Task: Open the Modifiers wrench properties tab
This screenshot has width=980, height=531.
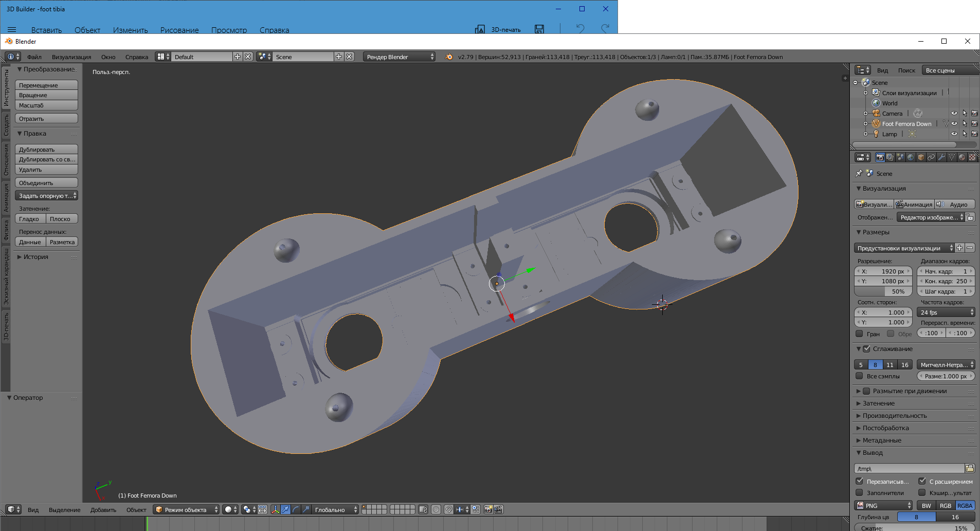Action: tap(941, 157)
